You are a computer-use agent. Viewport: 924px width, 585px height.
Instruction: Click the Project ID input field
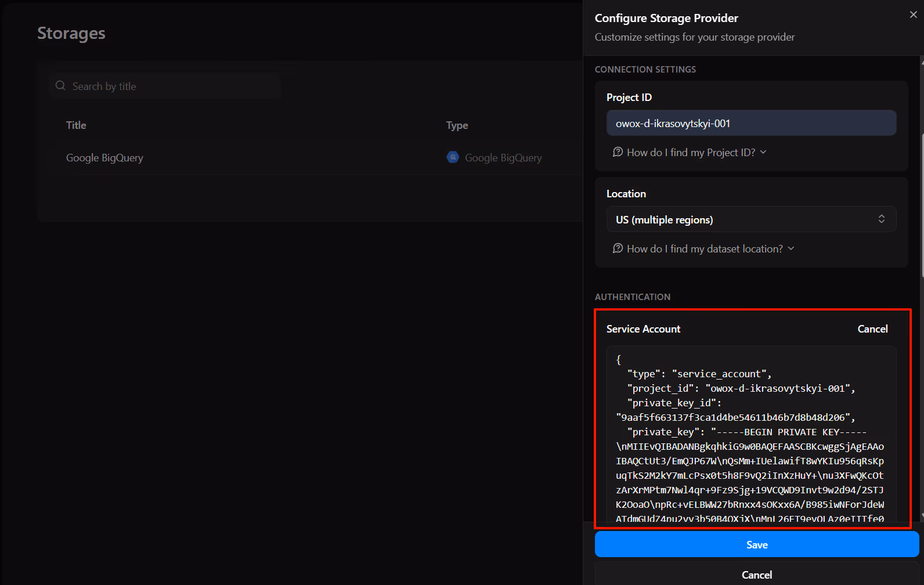click(x=751, y=123)
